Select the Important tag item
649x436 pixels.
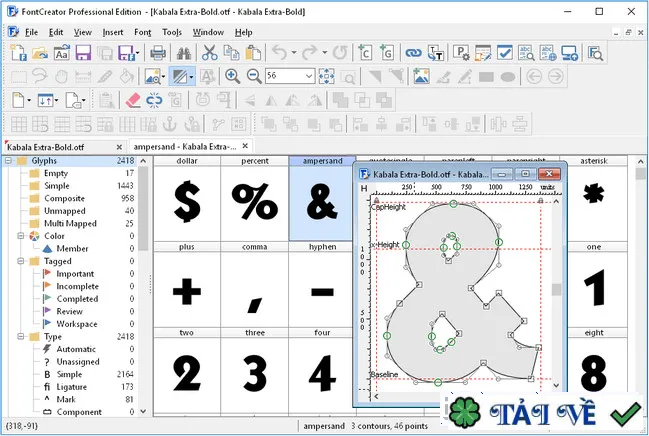pos(75,274)
